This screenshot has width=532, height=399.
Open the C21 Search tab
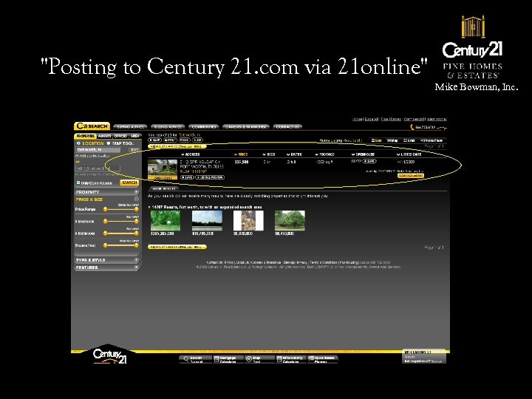point(92,126)
